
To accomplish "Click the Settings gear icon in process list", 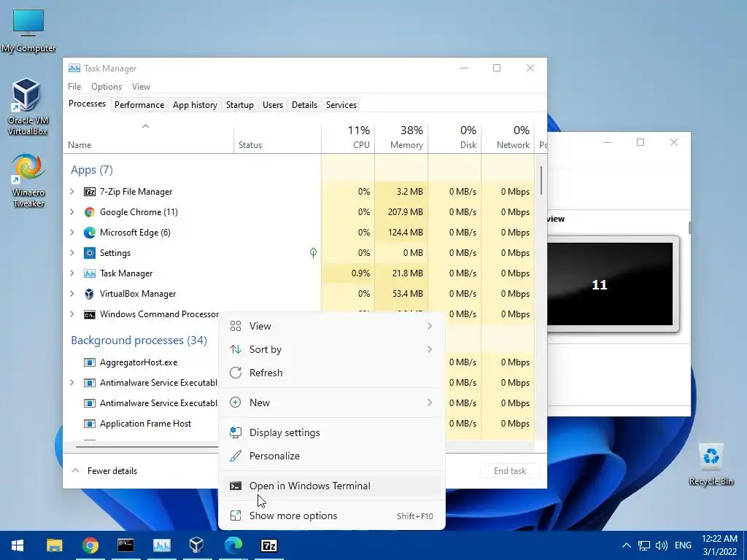I will point(90,253).
